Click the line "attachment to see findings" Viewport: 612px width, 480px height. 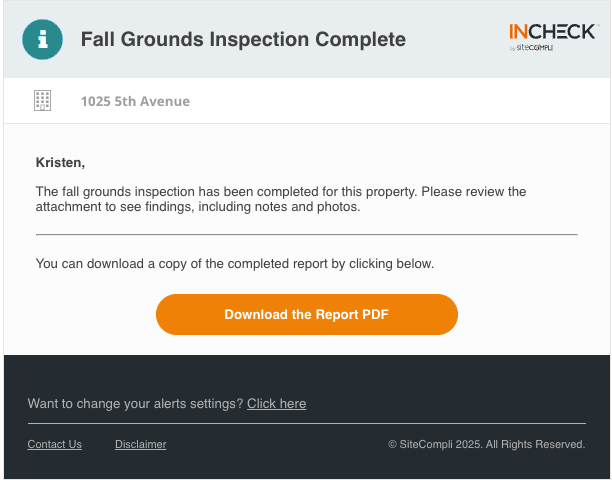198,206
